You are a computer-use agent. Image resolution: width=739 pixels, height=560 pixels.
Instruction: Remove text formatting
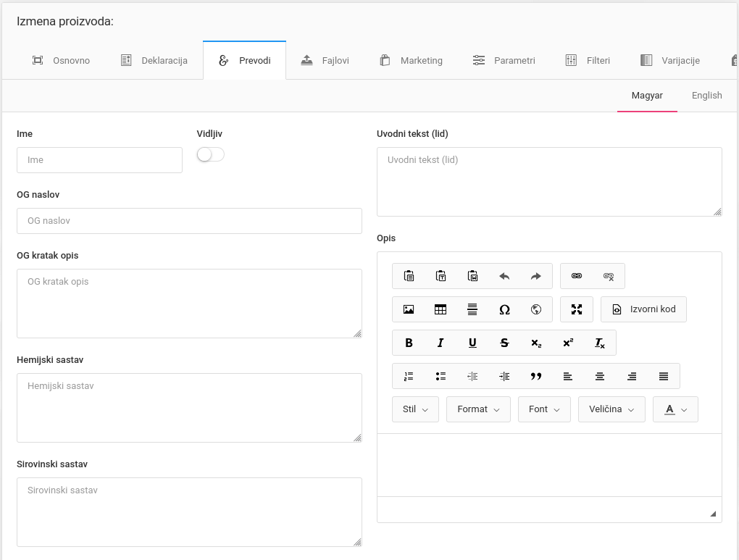599,343
